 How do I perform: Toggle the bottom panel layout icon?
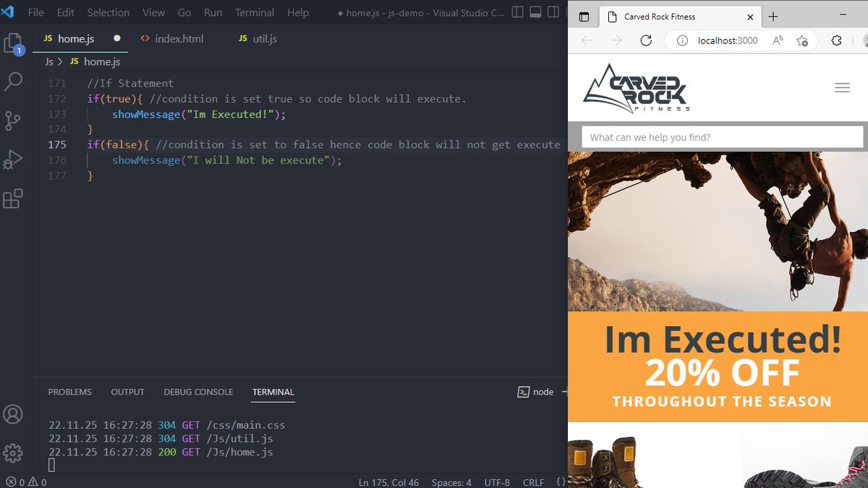[536, 13]
